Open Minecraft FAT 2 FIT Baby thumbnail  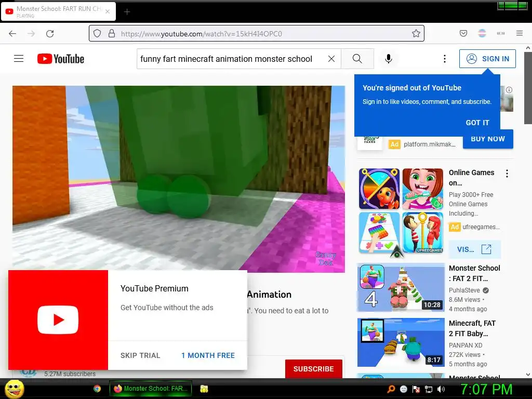click(401, 342)
